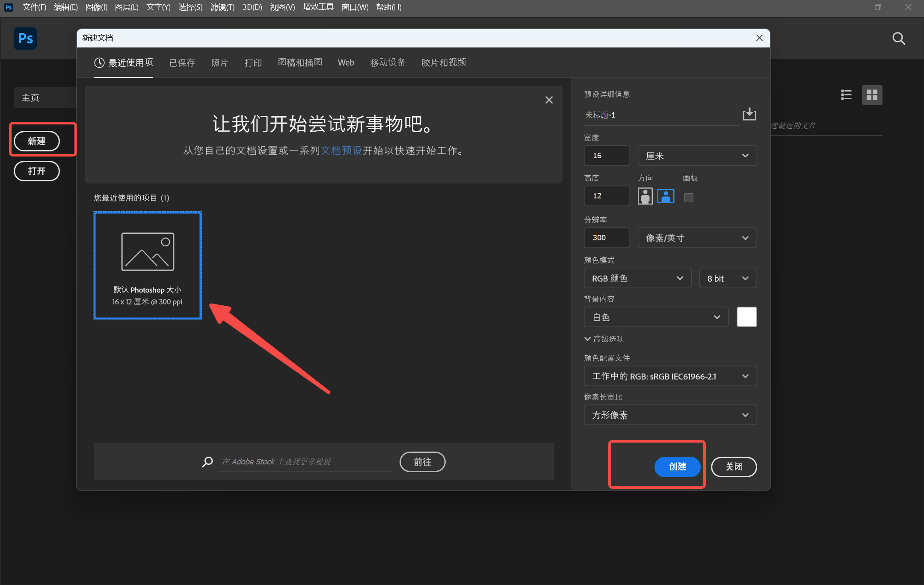Open 视图(V) menu
Viewport: 924px width, 585px height.
pos(283,7)
